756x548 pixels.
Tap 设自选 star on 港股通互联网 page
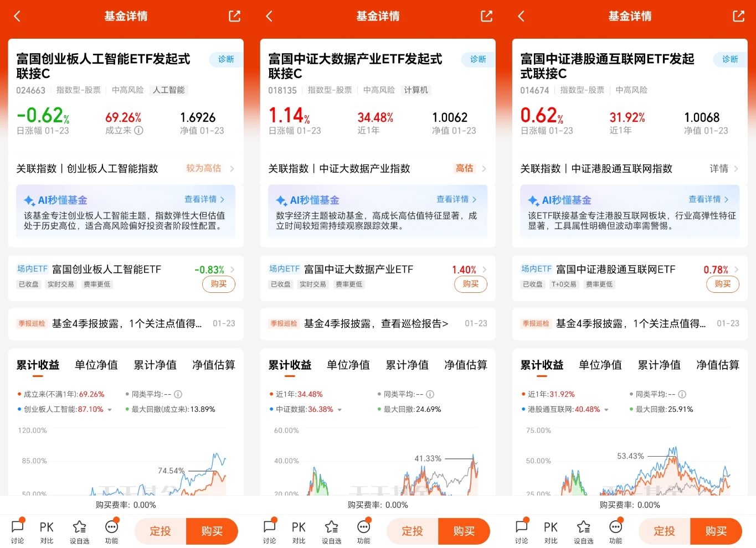pos(584,531)
